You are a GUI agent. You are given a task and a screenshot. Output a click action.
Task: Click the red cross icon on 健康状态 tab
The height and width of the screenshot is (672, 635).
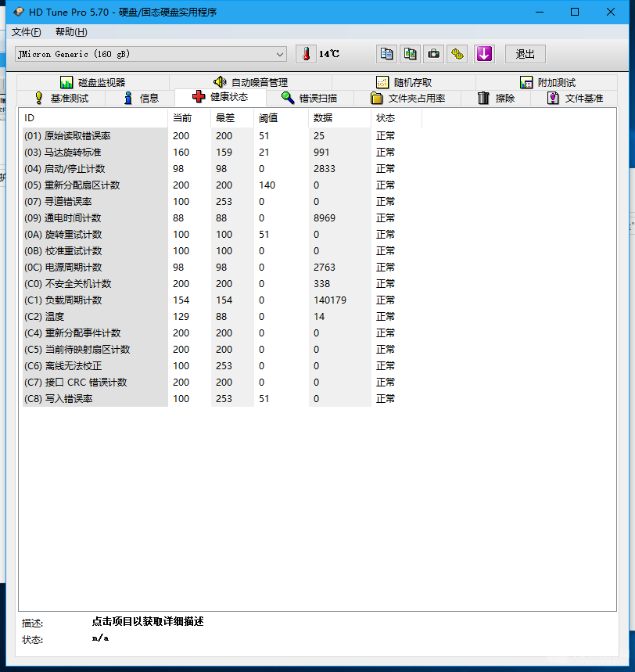click(x=199, y=96)
